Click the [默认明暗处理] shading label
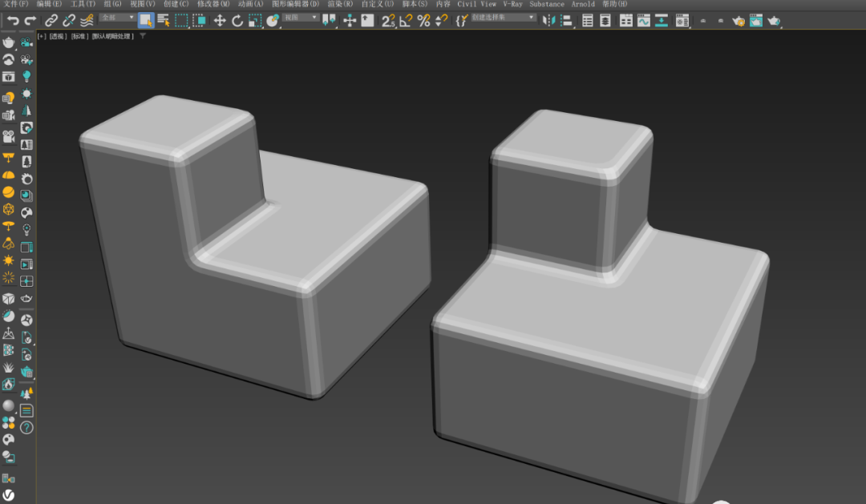 point(113,36)
